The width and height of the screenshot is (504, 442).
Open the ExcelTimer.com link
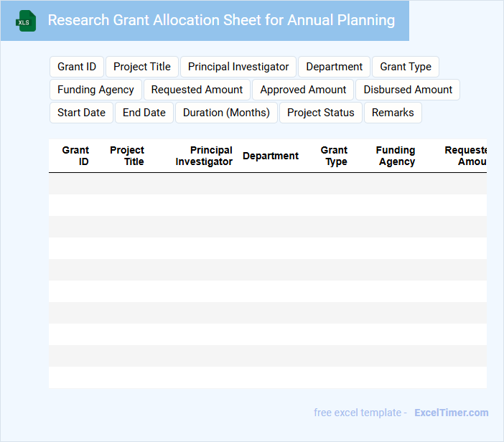[451, 413]
